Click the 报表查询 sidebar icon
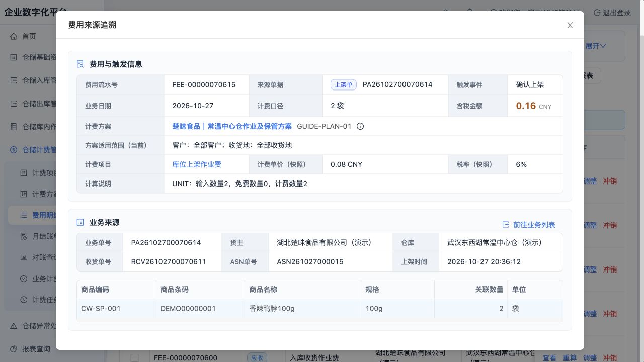This screenshot has width=644, height=362. point(14,349)
